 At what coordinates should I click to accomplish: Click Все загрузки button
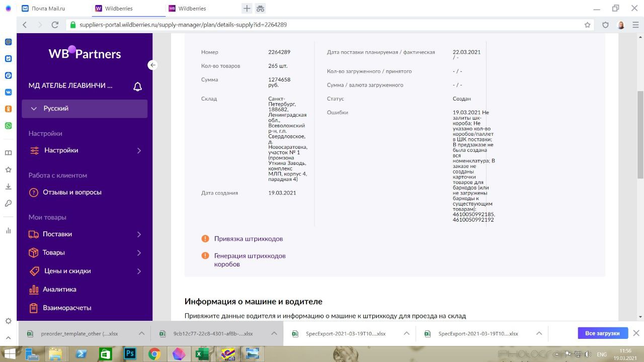click(602, 333)
